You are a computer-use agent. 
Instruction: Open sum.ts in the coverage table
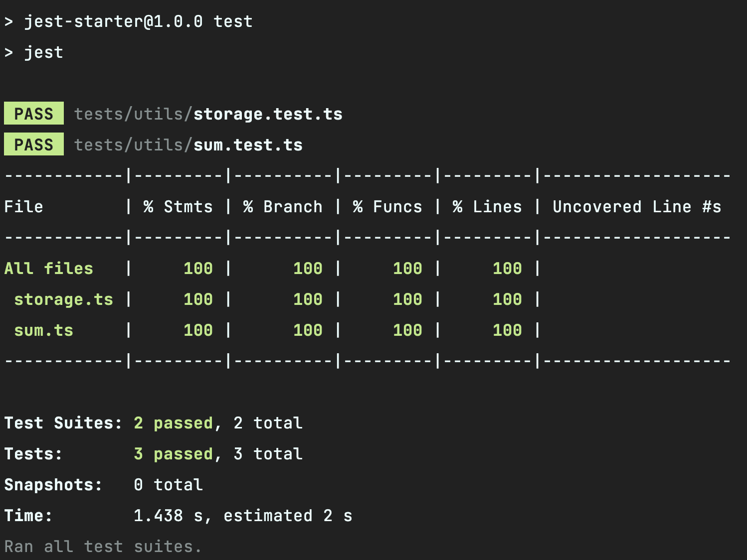coord(43,330)
